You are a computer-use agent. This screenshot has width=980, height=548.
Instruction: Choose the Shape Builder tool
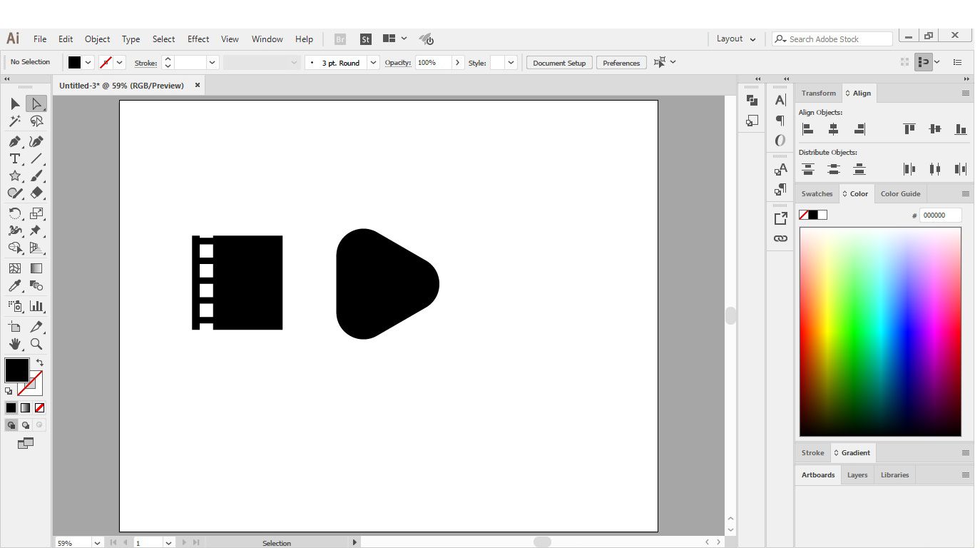[15, 248]
